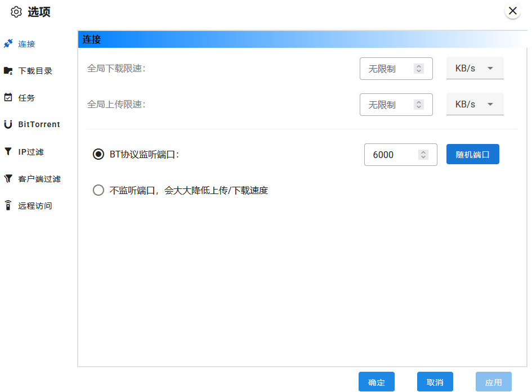
Task: Click the 随机端口 button
Action: point(472,155)
